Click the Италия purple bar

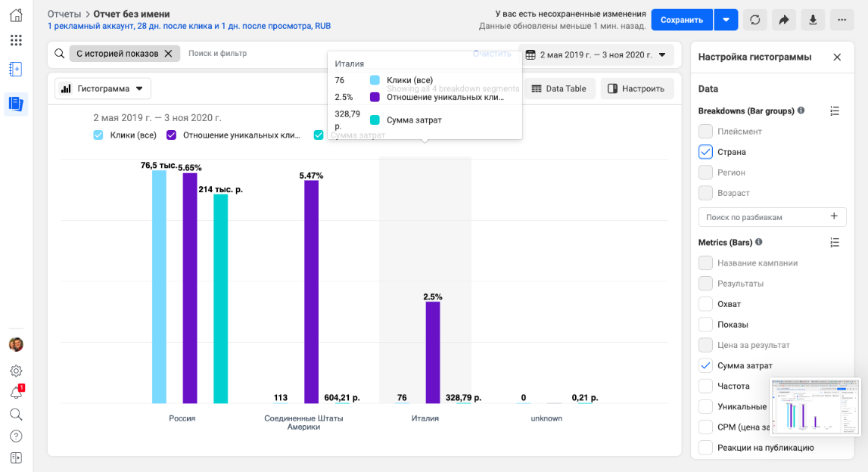pos(433,352)
